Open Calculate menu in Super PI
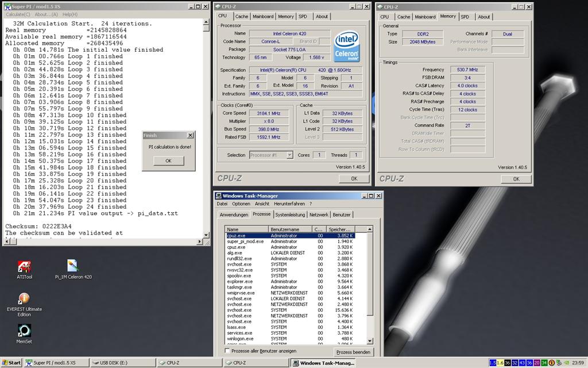This screenshot has height=368, width=588. pos(18,14)
